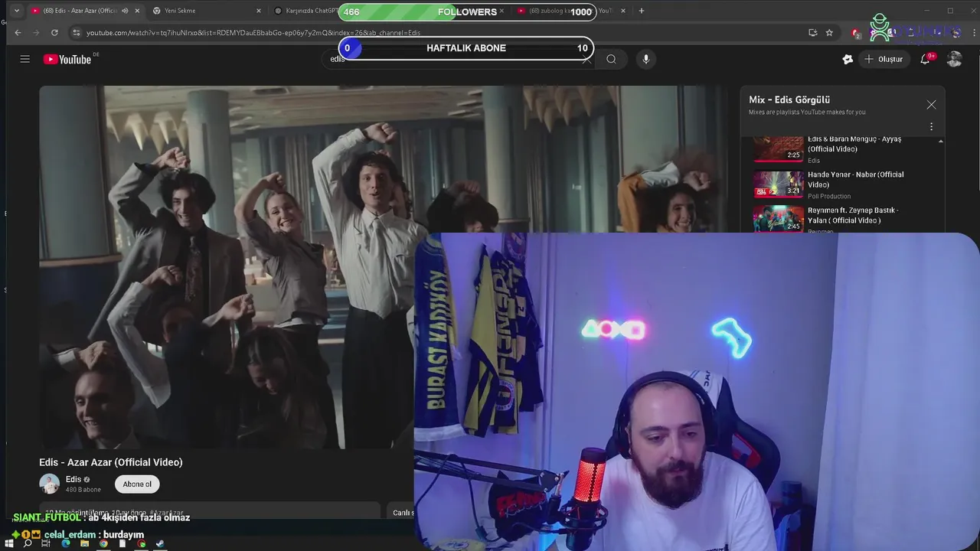Open a new browser tab
Viewport: 980px width, 551px height.
pos(642,11)
